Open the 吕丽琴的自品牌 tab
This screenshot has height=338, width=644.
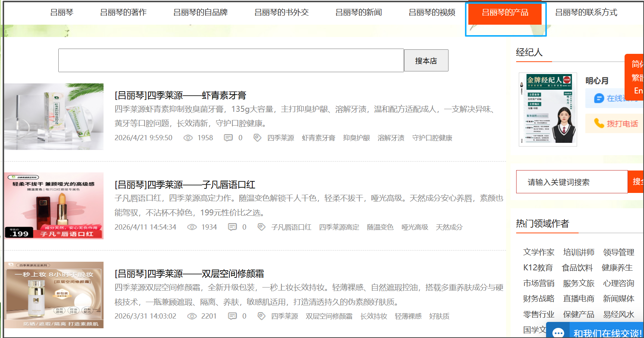[x=201, y=13]
